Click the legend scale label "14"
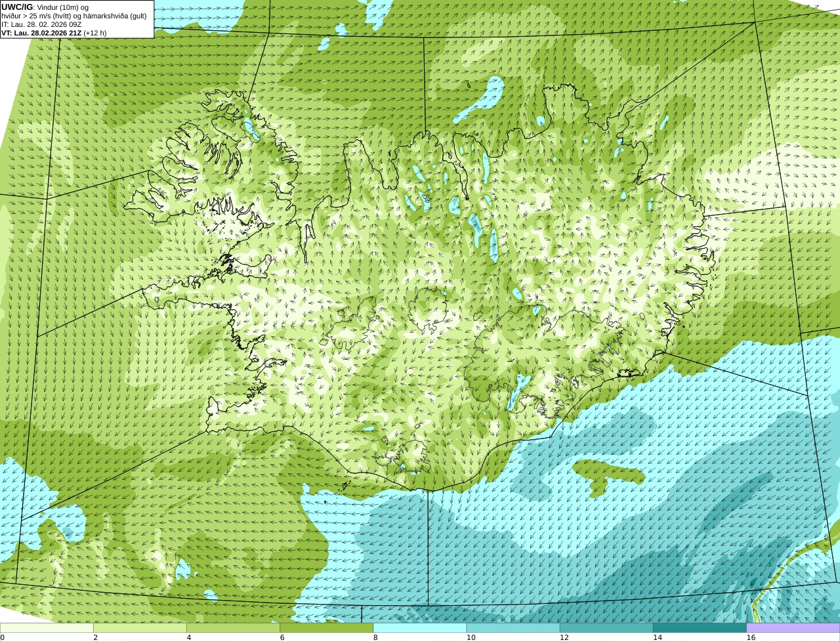The image size is (840, 642). coord(657,637)
